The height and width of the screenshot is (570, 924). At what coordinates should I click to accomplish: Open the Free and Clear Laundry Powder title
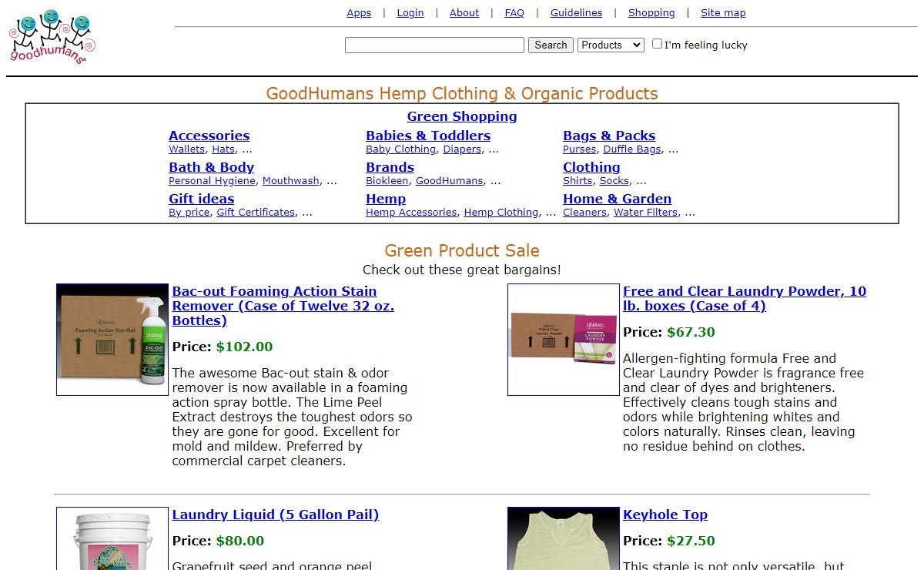pos(745,299)
